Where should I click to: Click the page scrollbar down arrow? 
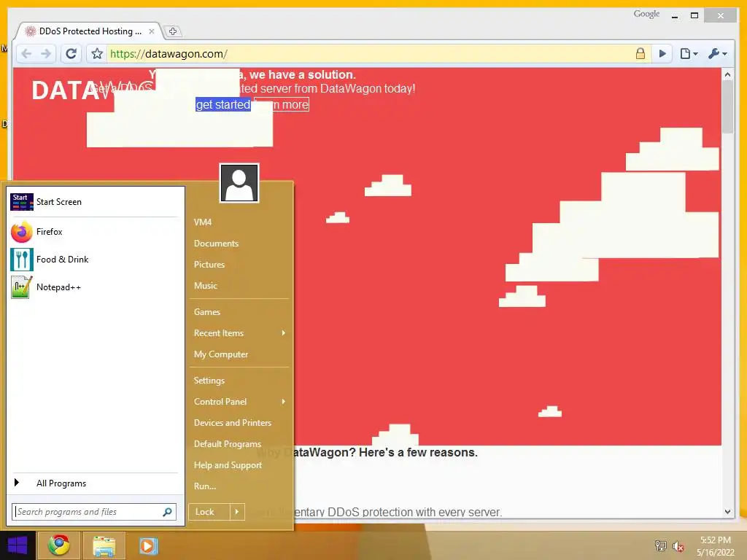(727, 512)
